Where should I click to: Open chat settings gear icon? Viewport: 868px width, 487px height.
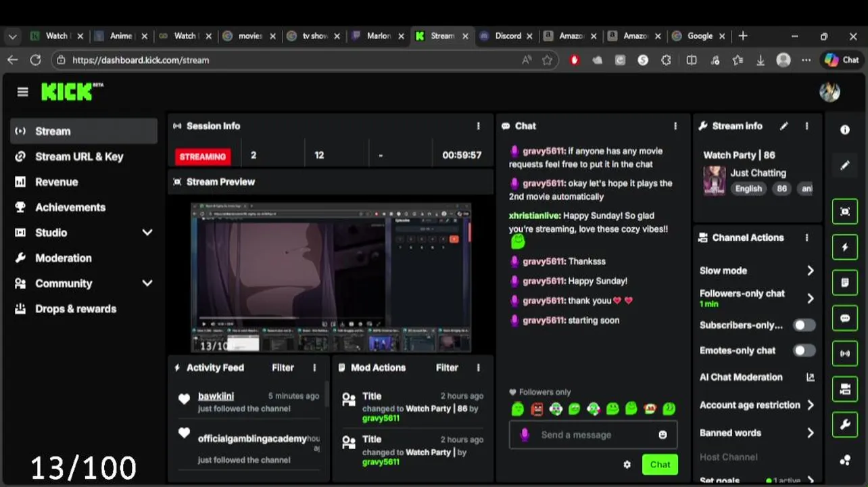(627, 464)
